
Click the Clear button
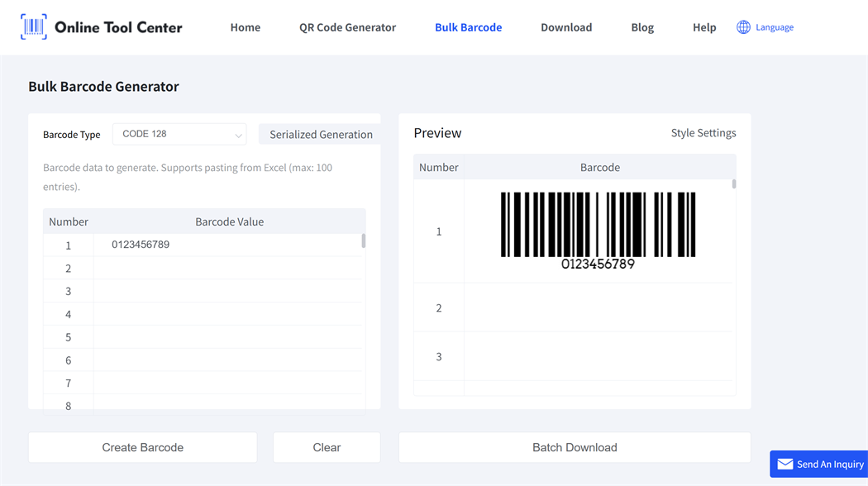coord(326,446)
